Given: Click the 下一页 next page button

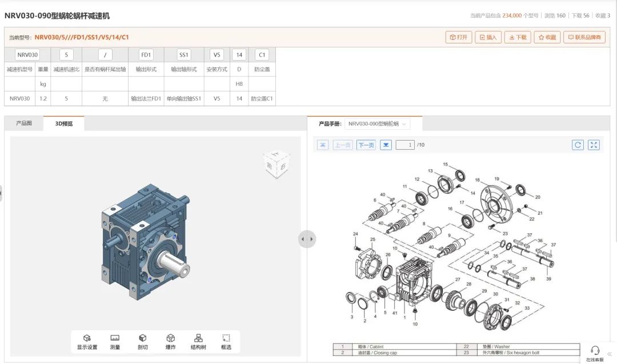Looking at the screenshot, I should point(366,145).
